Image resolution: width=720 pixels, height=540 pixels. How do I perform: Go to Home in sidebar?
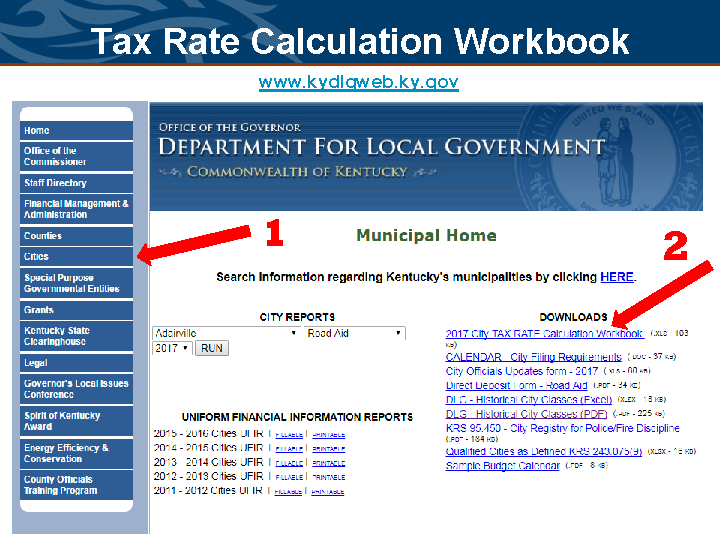click(x=76, y=130)
